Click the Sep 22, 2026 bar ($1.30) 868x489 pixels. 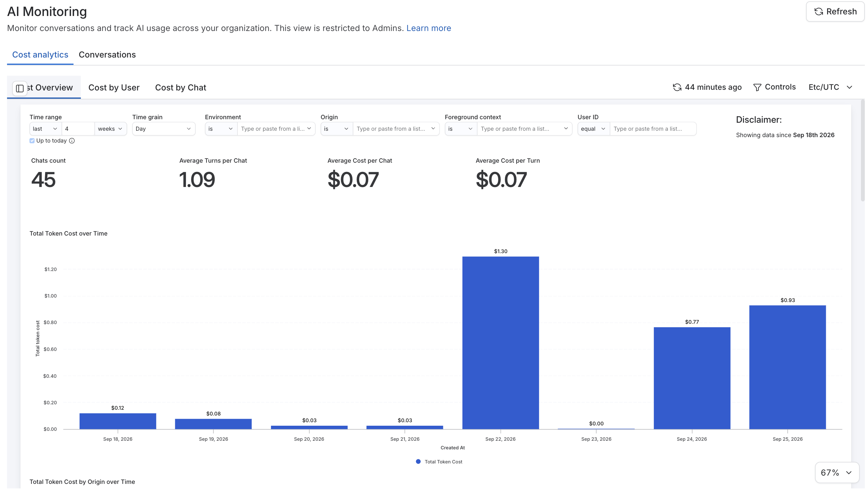tap(500, 343)
